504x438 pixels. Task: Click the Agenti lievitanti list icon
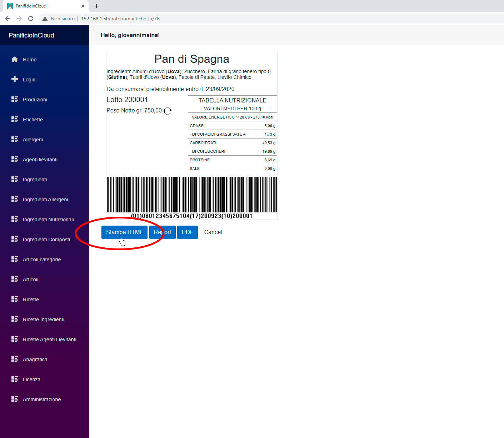[15, 159]
